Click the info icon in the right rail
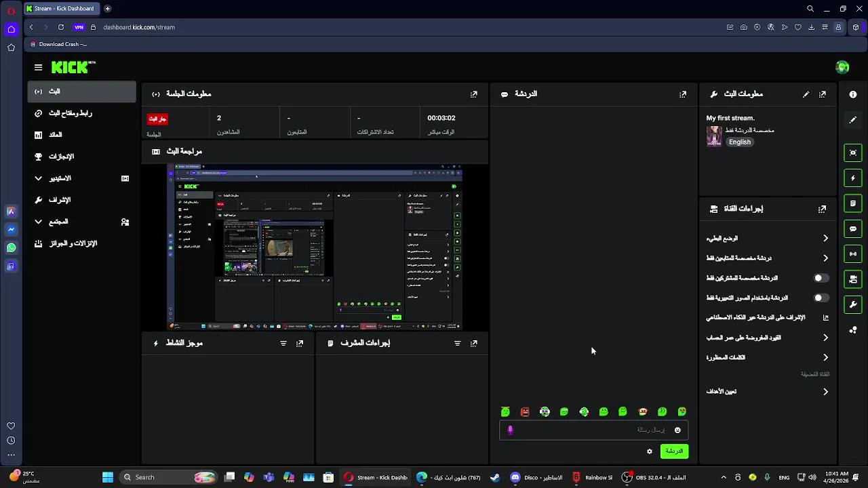 click(x=853, y=94)
